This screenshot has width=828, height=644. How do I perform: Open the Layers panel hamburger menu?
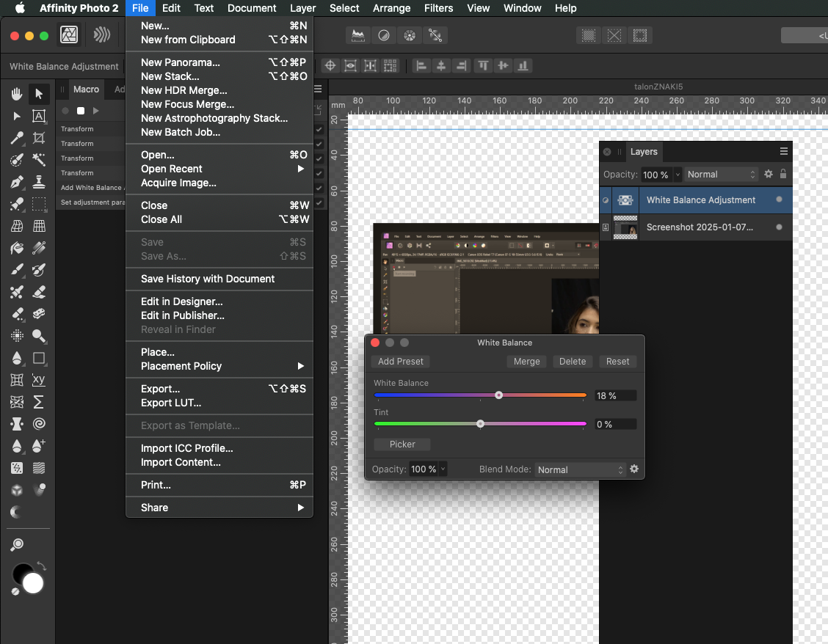point(784,152)
